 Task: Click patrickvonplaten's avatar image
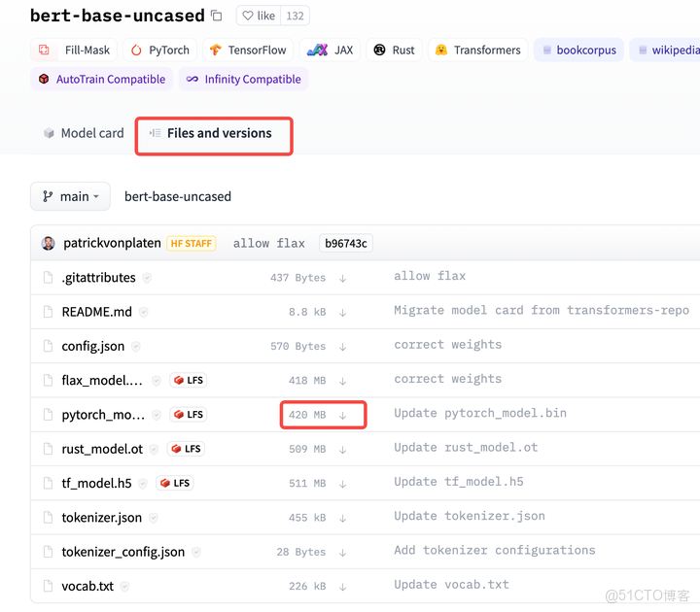coord(49,243)
